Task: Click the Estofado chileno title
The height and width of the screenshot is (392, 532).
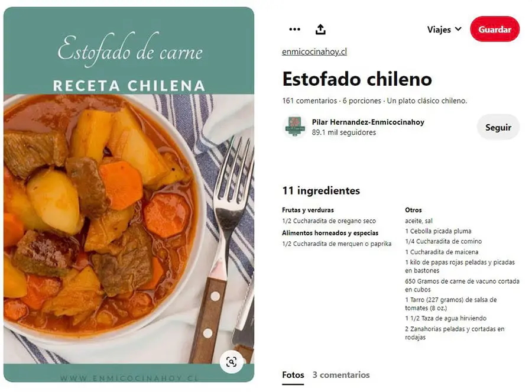Action: pyautogui.click(x=357, y=79)
